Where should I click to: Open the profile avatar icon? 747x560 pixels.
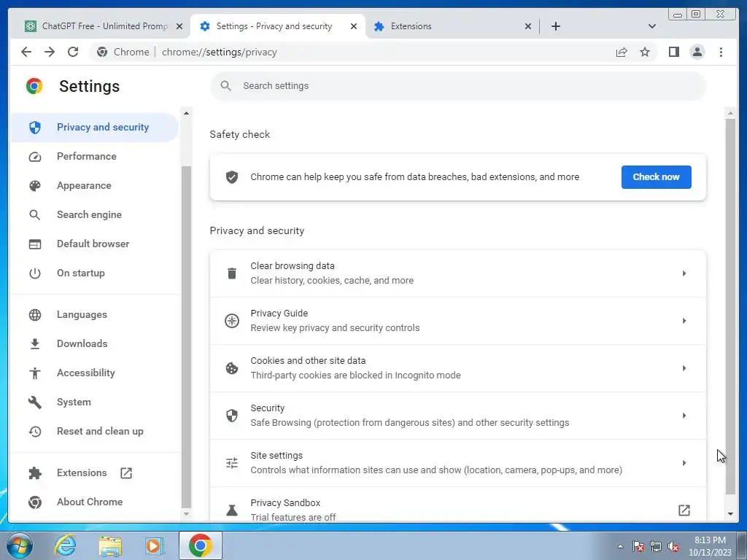[697, 52]
